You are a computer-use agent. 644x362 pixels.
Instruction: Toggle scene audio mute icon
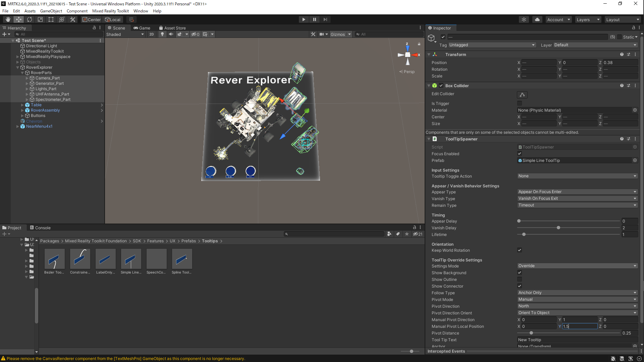click(x=171, y=34)
